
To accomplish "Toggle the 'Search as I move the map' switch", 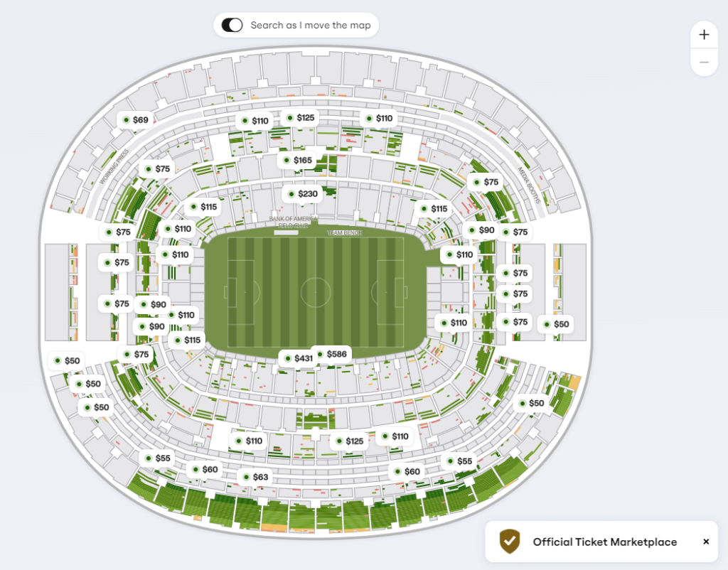I will [x=232, y=26].
